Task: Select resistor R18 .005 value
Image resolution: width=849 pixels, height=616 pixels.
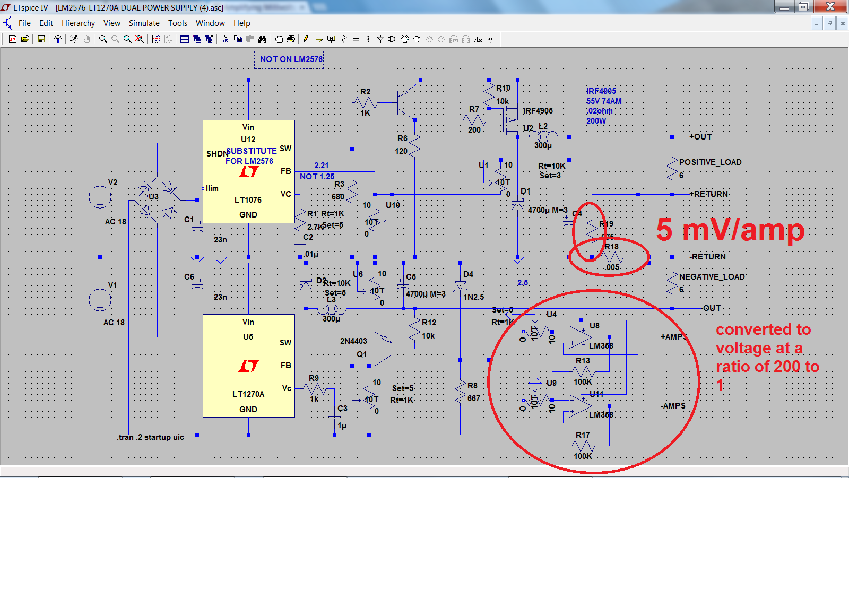Action: point(612,267)
